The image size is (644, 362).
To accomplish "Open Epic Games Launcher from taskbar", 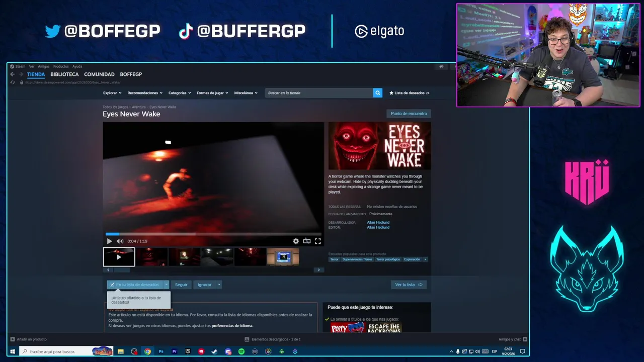I will (x=188, y=351).
